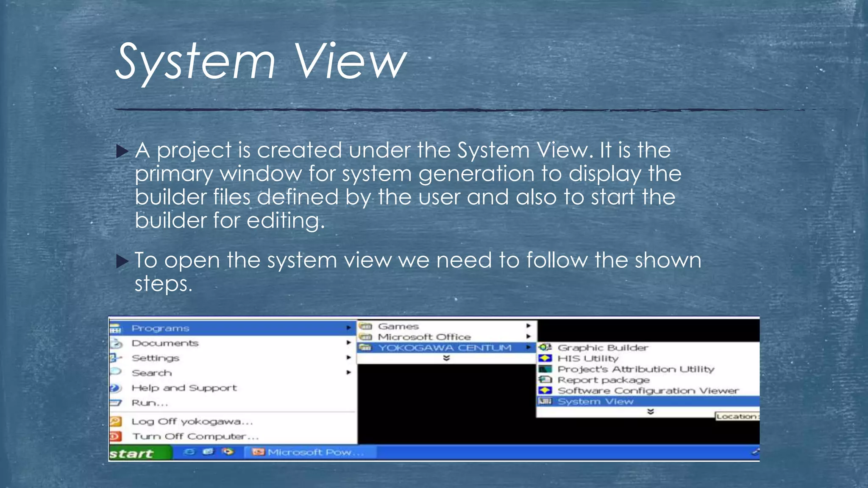
Task: Click the HIS Utility icon
Action: [x=545, y=358]
